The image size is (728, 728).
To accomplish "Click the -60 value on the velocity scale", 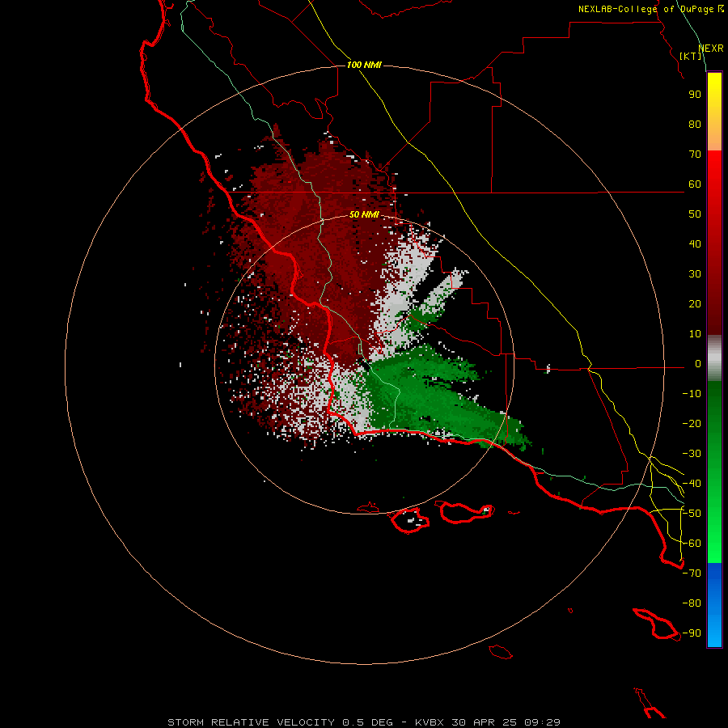I will 692,544.
